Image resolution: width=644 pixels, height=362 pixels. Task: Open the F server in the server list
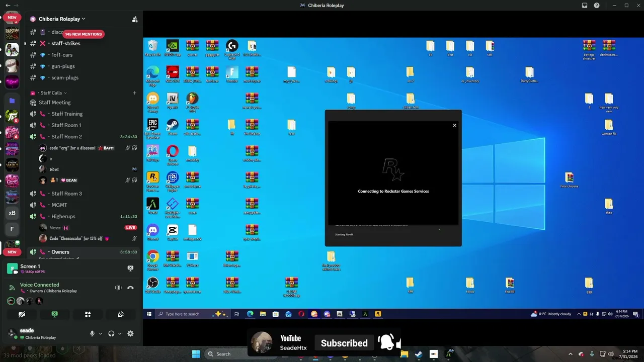click(12, 229)
